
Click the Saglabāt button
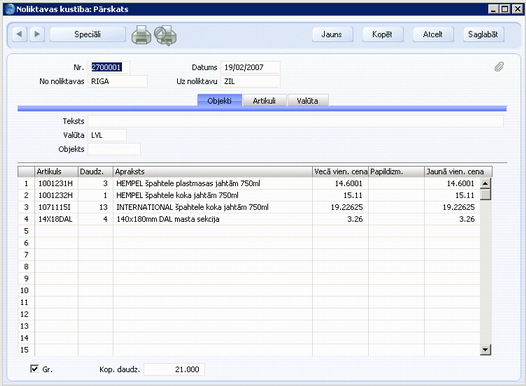483,35
